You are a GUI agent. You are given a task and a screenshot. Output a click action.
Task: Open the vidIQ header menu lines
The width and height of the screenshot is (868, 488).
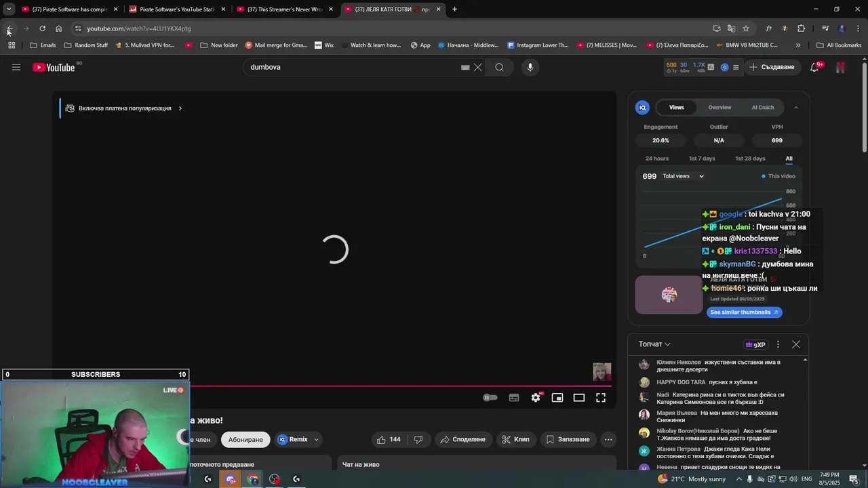coord(736,67)
